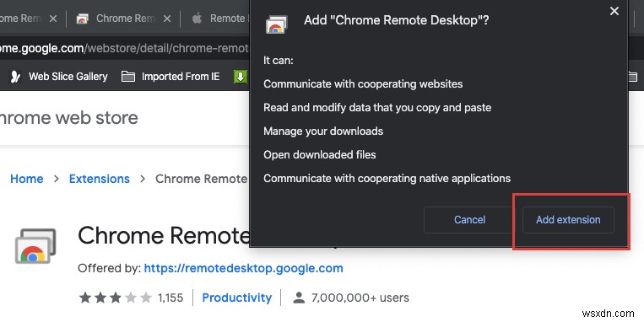
Task: Close the second Chrome Remote tab
Action: (x=167, y=19)
